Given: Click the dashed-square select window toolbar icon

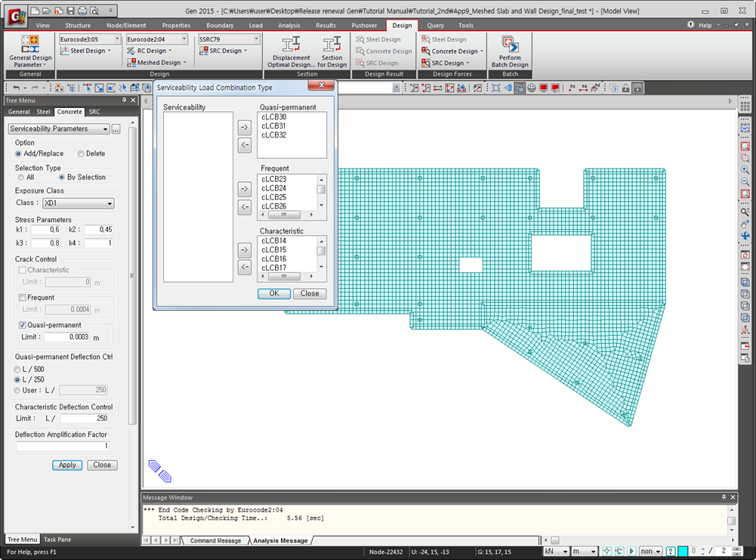Looking at the screenshot, I should (x=495, y=88).
